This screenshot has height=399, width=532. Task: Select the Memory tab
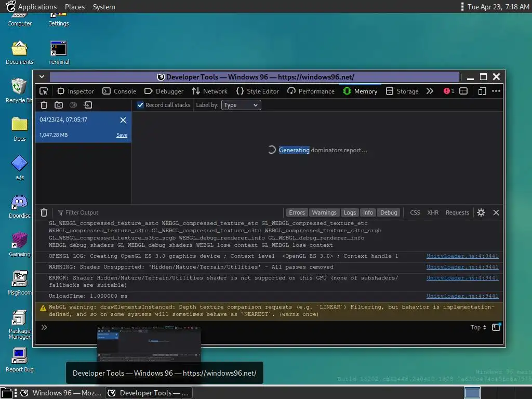coord(360,91)
